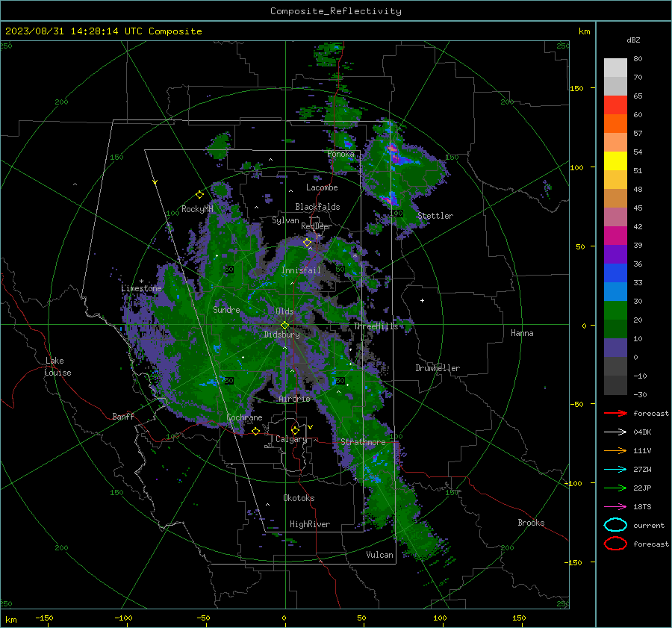Click the Sylvan city label
Image resolution: width=672 pixels, height=628 pixels.
(285, 220)
